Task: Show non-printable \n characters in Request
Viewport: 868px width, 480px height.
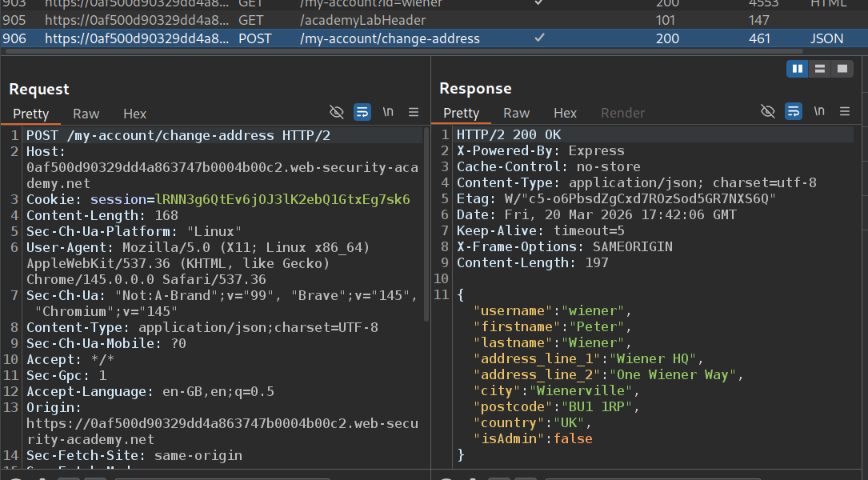Action: [x=388, y=112]
